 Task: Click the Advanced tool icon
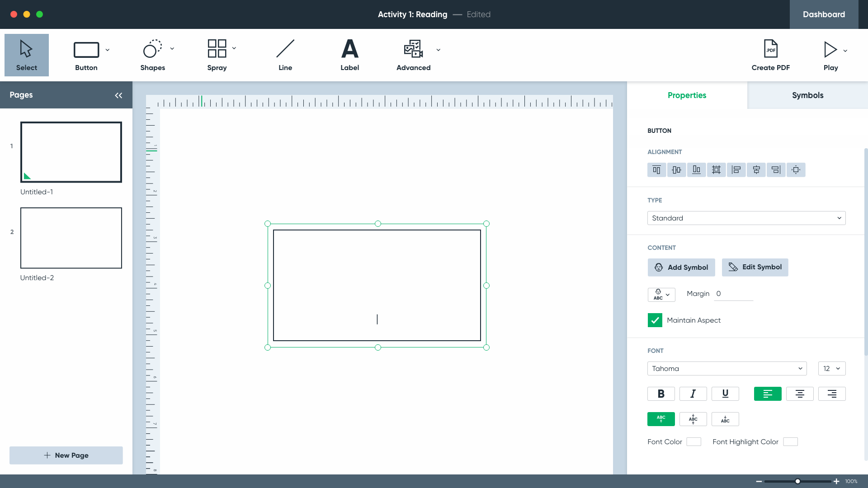coord(413,49)
